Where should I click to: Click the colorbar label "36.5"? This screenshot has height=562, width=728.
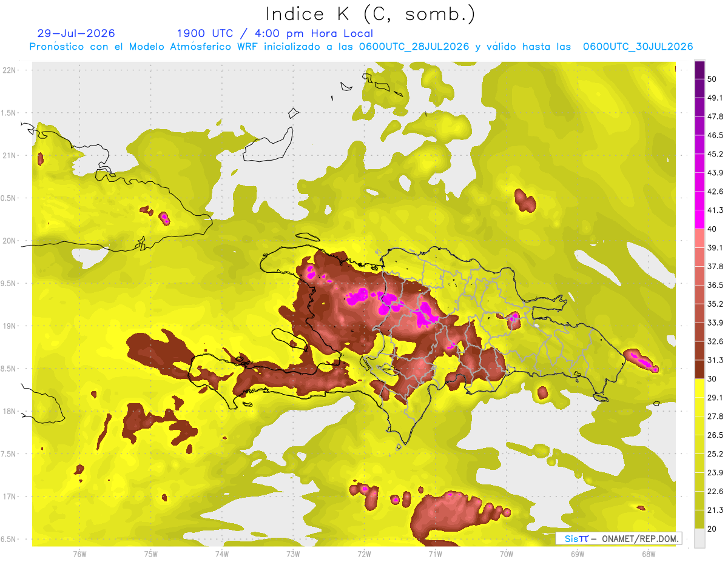[715, 285]
